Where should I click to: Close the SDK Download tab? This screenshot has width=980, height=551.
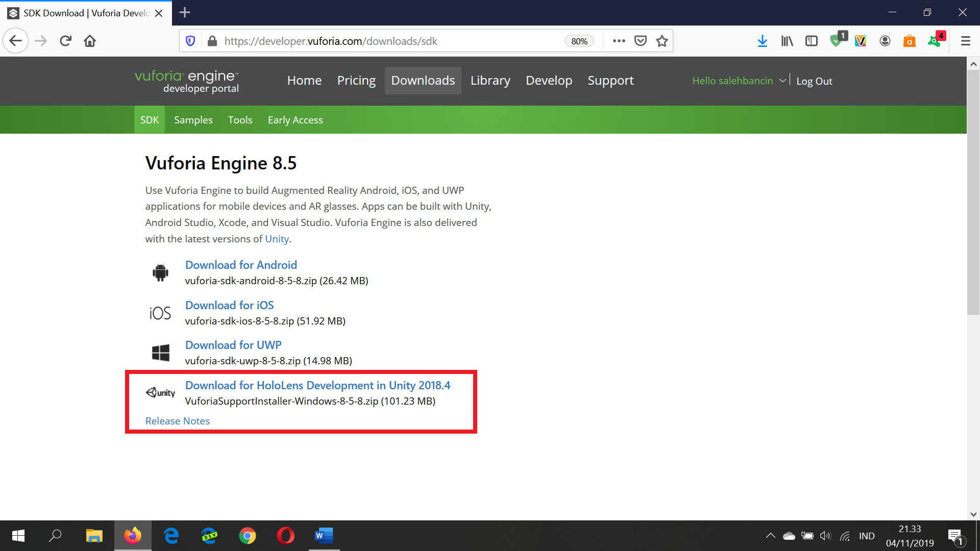(159, 13)
